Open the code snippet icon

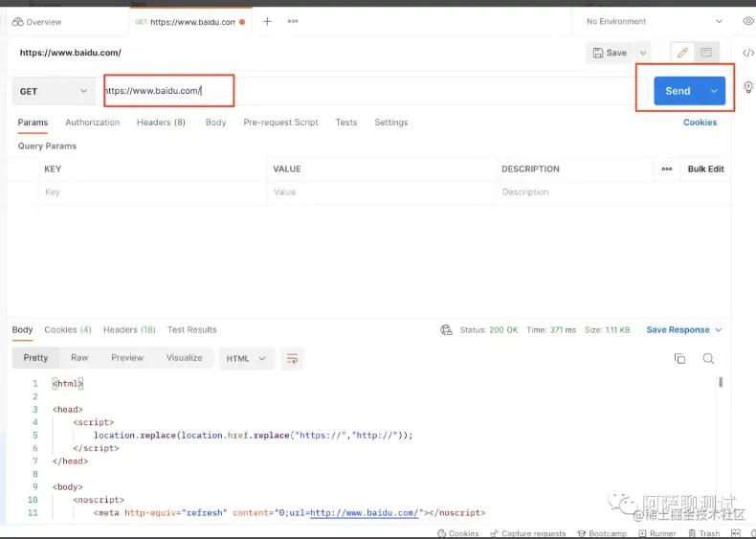coord(747,53)
